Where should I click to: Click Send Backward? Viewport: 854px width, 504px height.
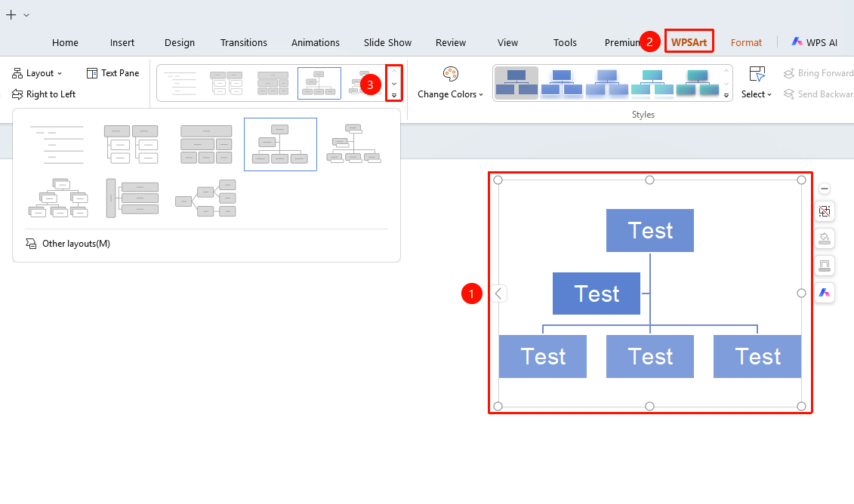tap(818, 94)
